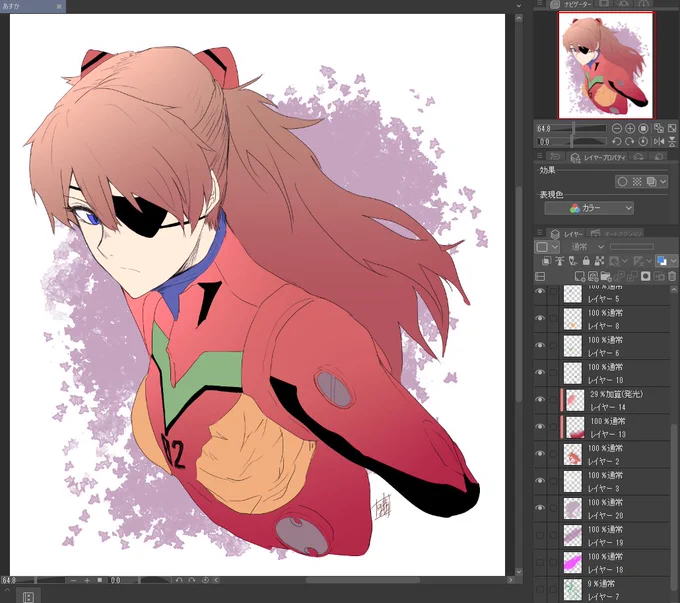Expand effect options dropdown arrow
Screen dimensions: 680x603
tap(663, 182)
